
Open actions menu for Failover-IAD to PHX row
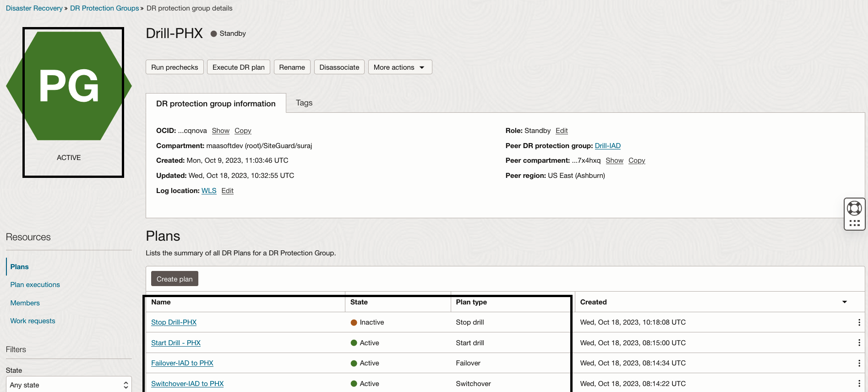[859, 363]
